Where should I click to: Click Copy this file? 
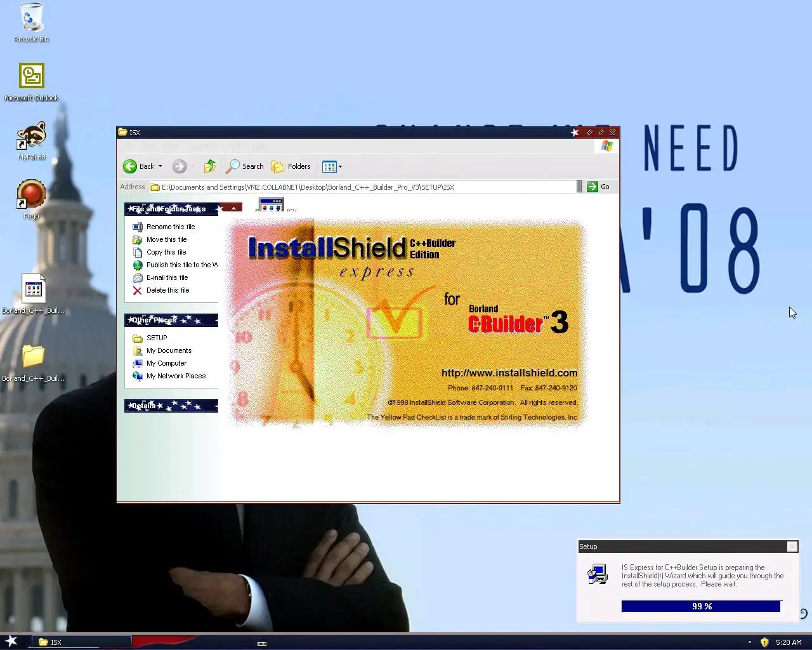(166, 252)
